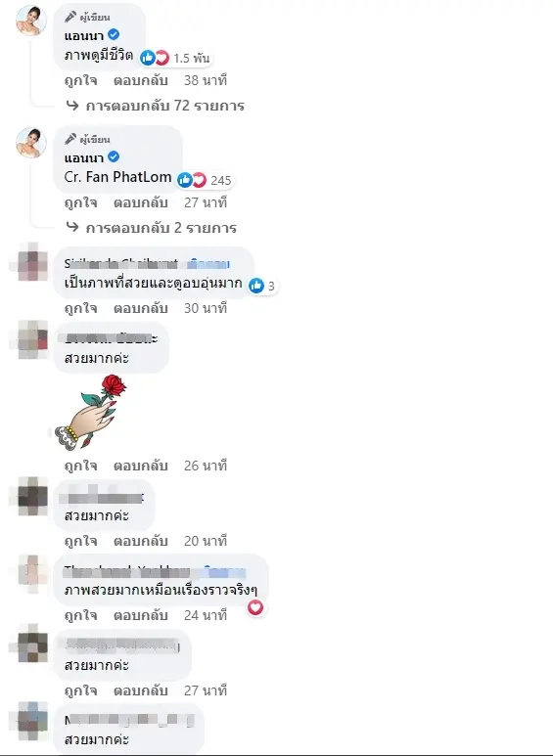
Task: Click the 20 นาที comment timestamp
Action: tap(206, 541)
